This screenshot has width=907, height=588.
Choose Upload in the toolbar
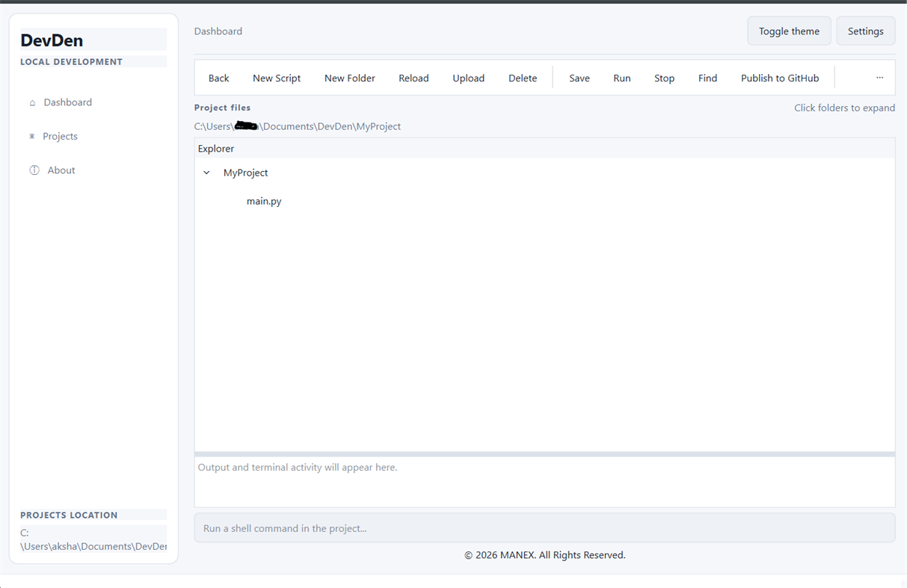pyautogui.click(x=469, y=78)
